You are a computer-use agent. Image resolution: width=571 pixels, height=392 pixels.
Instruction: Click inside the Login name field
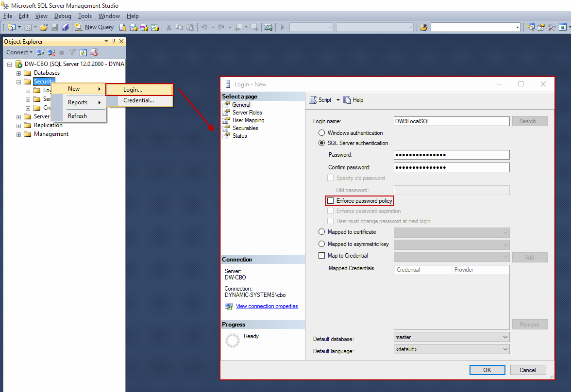452,121
